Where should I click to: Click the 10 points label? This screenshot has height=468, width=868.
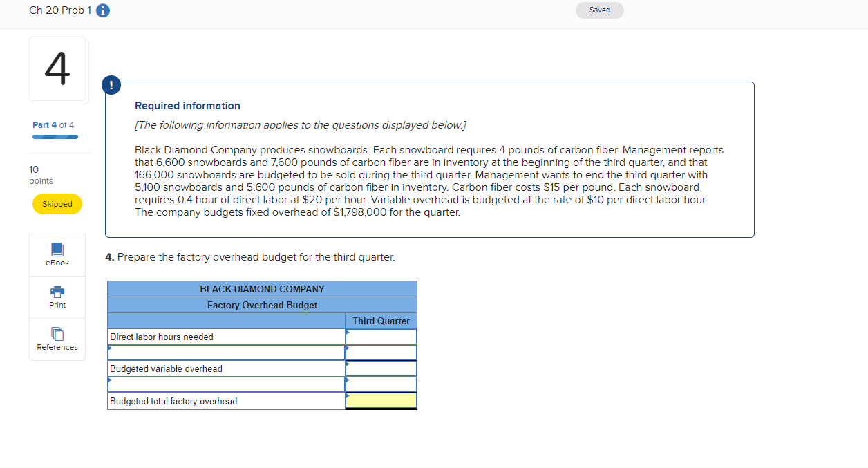(x=41, y=175)
